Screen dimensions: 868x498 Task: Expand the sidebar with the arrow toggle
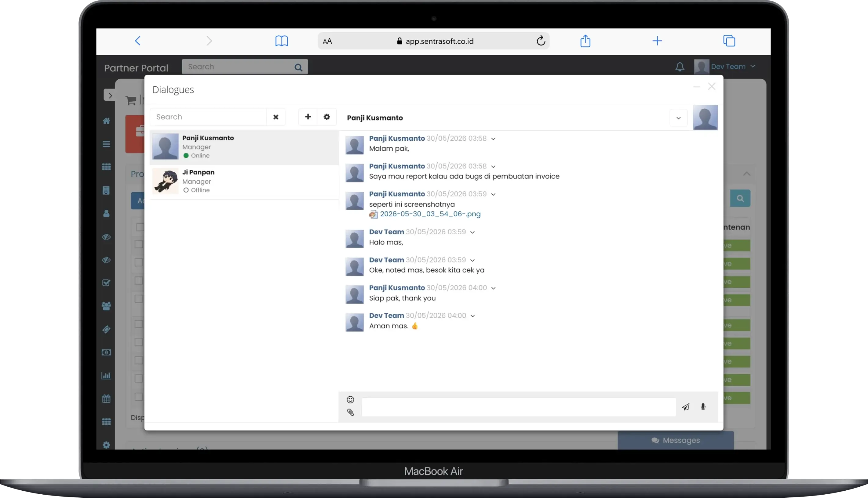(110, 96)
